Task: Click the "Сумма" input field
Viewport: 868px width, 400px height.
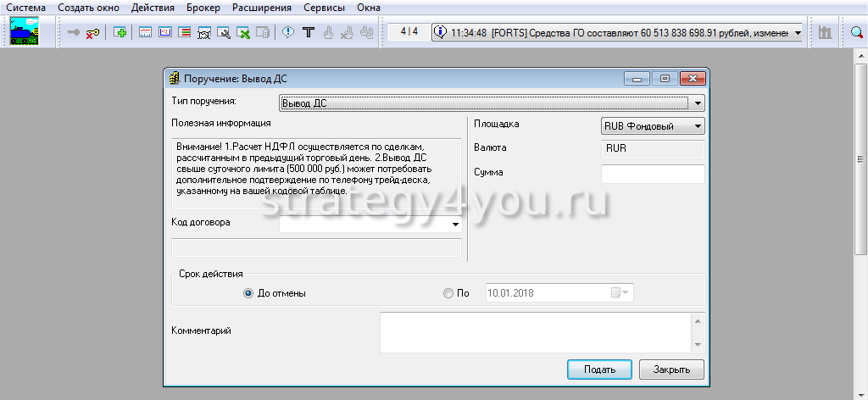Action: pyautogui.click(x=652, y=174)
